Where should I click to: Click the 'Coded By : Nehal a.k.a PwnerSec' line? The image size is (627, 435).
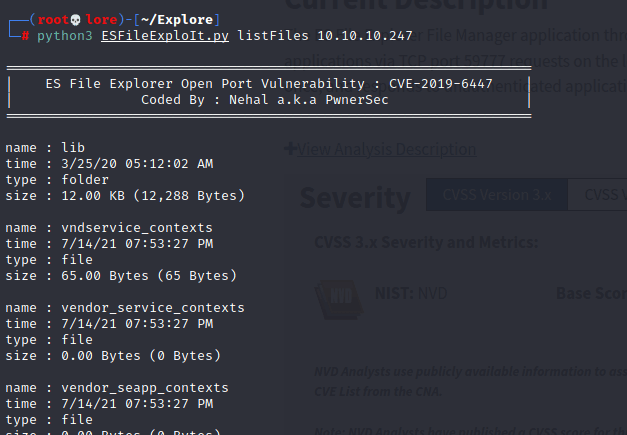[x=265, y=100]
